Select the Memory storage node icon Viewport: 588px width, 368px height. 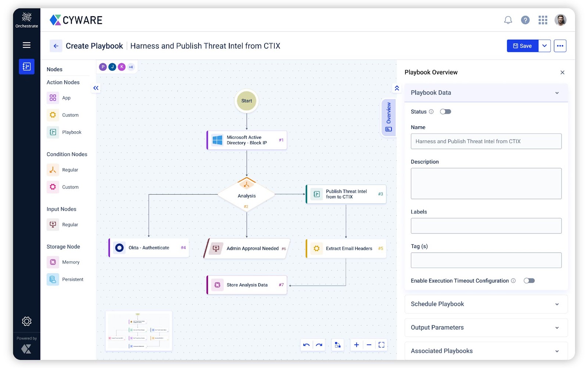pos(53,262)
